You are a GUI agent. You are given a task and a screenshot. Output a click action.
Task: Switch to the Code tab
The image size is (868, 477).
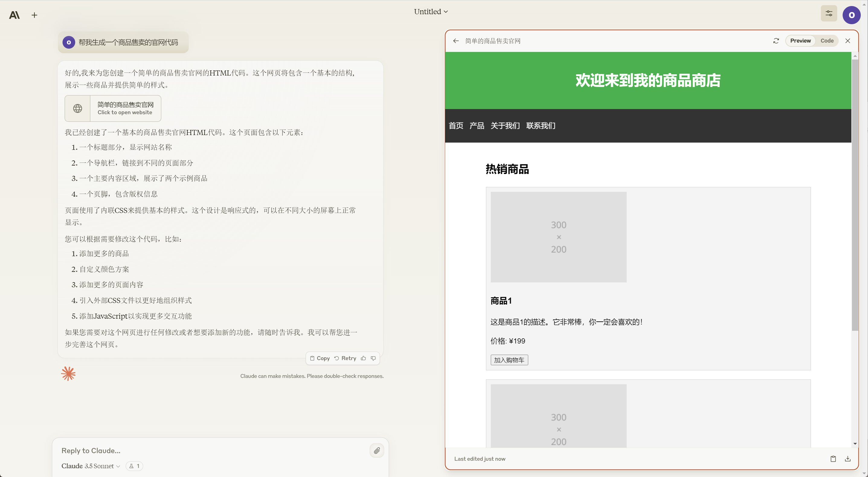point(827,40)
